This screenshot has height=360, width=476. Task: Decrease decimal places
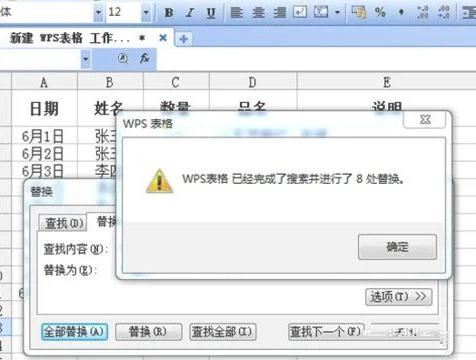[444, 12]
